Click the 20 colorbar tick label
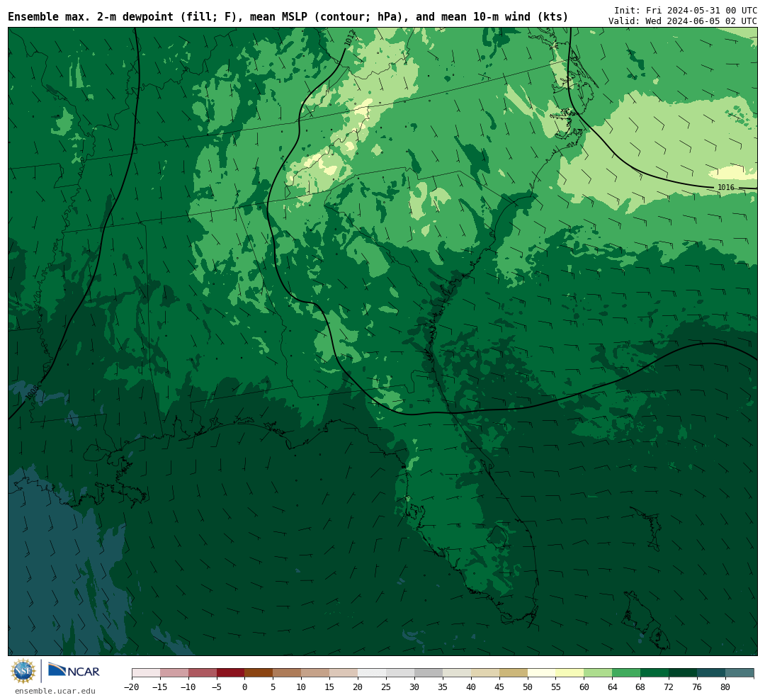 click(x=358, y=687)
